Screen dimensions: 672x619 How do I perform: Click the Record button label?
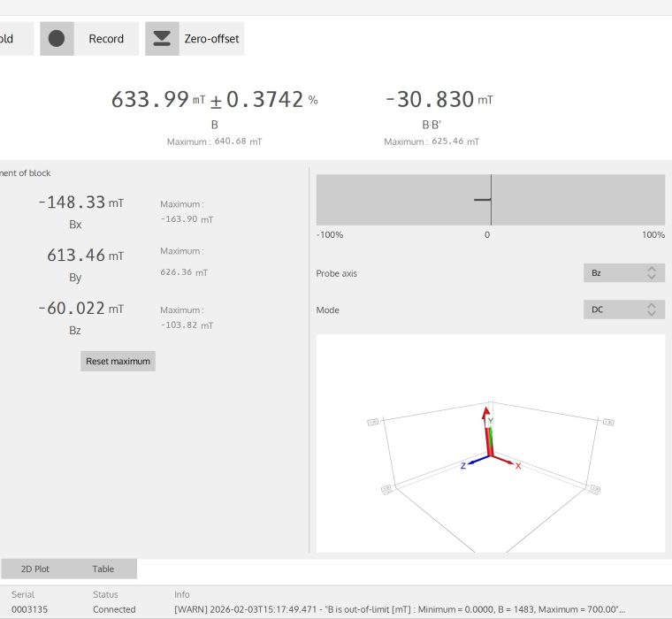106,39
